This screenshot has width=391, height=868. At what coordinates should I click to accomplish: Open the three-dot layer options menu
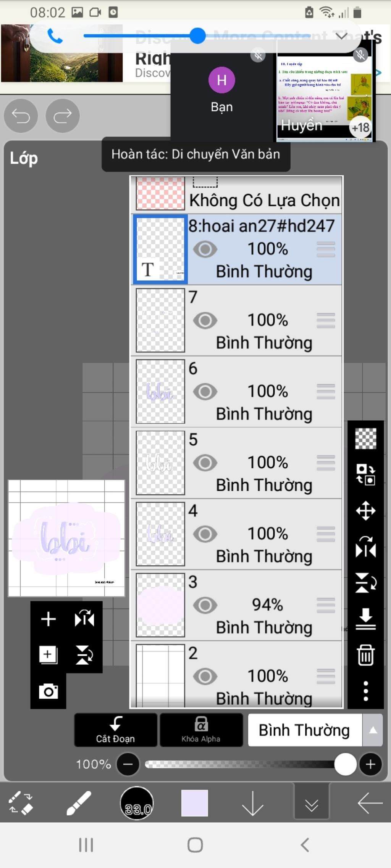click(x=365, y=691)
